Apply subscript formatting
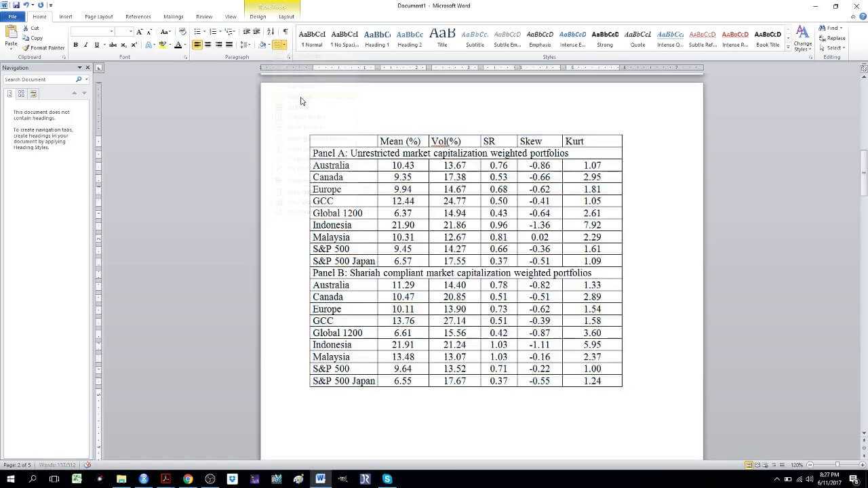 click(123, 45)
